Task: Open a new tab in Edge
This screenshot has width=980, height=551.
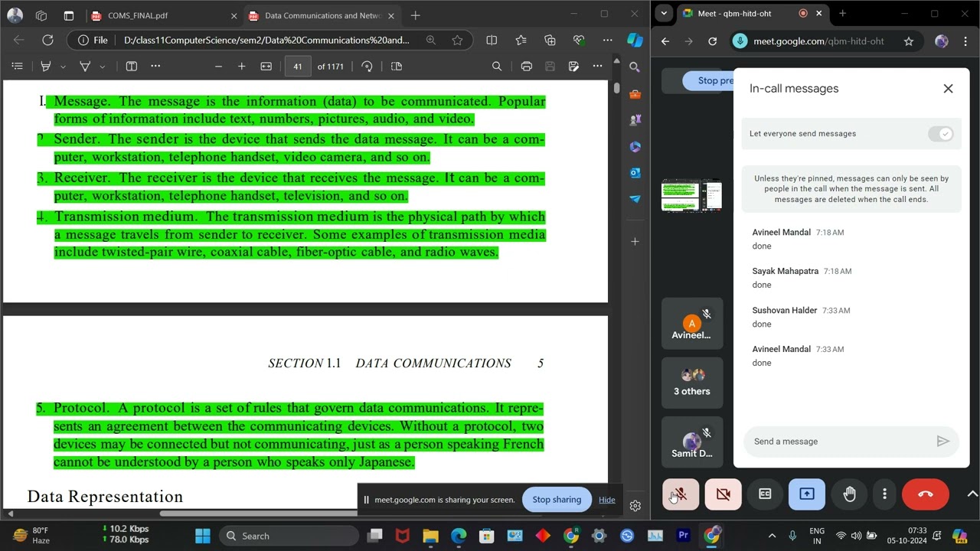Action: (x=415, y=15)
